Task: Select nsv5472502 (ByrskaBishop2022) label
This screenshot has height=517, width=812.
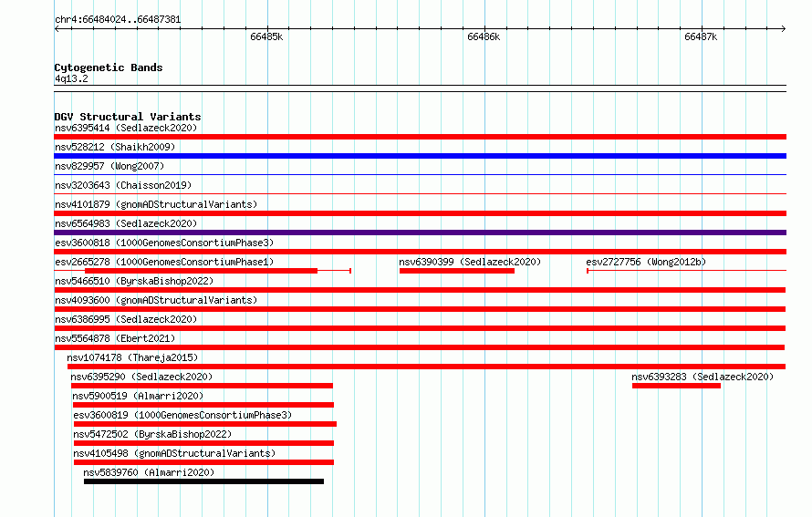Action: (152, 434)
